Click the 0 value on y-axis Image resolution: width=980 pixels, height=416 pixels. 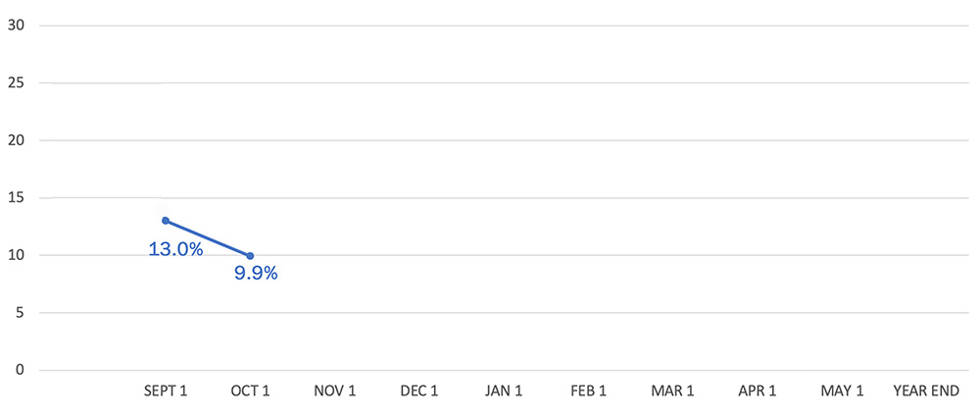pyautogui.click(x=20, y=370)
